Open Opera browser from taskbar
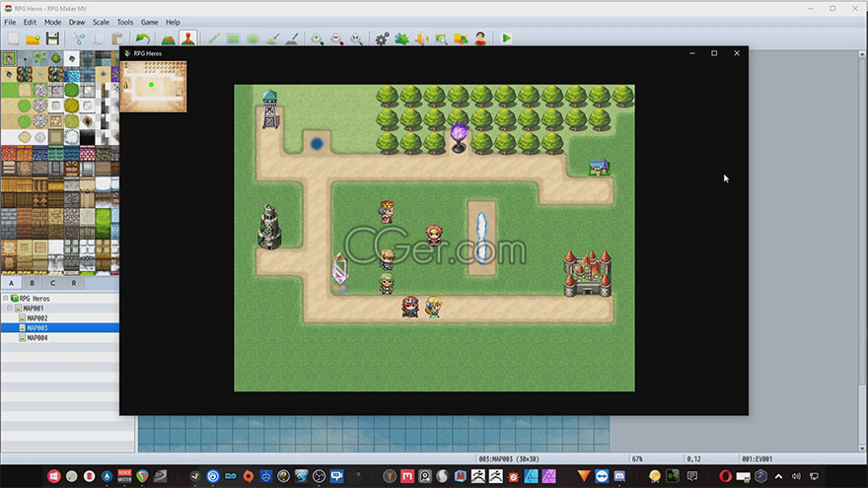The width and height of the screenshot is (868, 488). click(725, 476)
